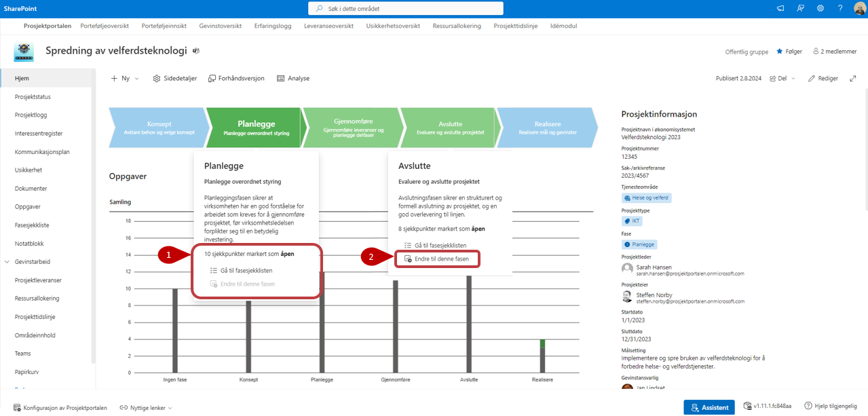This screenshot has width=868, height=416.
Task: Open Sidedetaljer page details
Action: pos(174,79)
